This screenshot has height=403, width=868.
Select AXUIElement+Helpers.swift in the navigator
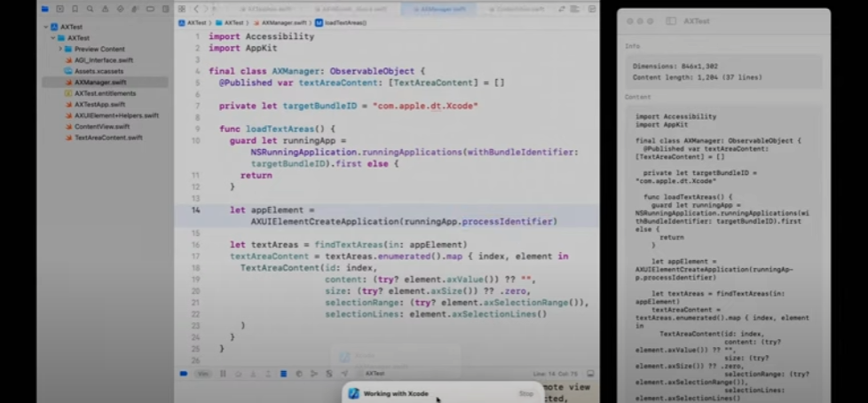(116, 115)
